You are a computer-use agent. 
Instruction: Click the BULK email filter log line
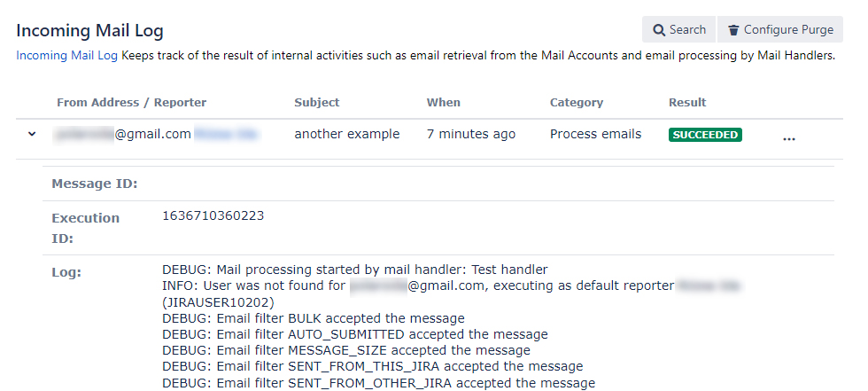click(x=314, y=318)
